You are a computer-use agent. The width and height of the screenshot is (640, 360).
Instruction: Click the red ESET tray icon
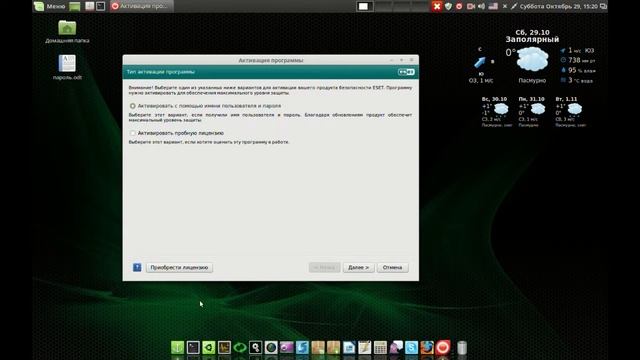(x=459, y=6)
